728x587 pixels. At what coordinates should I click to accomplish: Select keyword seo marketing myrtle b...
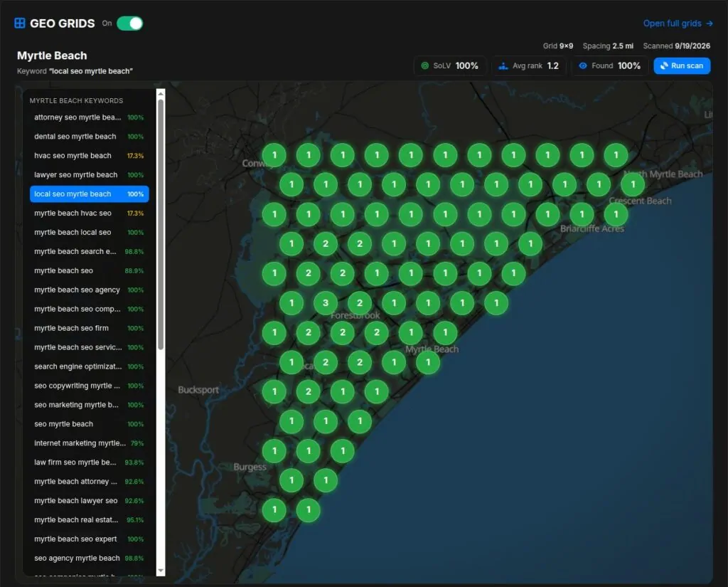pyautogui.click(x=89, y=405)
